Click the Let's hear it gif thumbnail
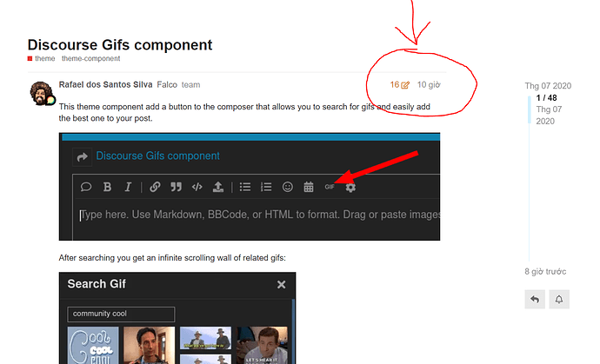 tap(262, 345)
